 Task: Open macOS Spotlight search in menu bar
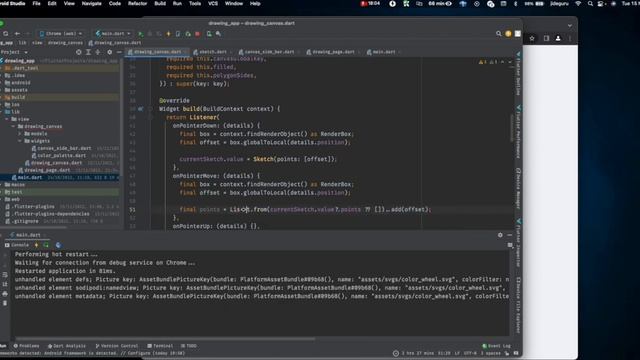click(590, 4)
